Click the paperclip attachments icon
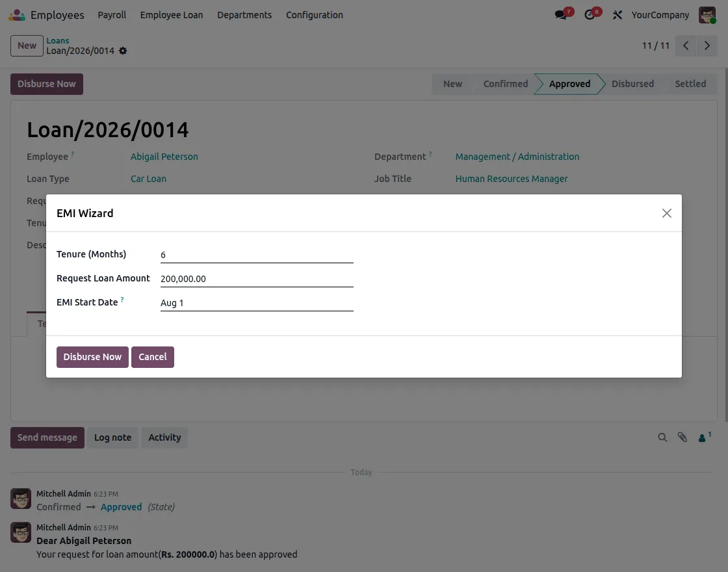The height and width of the screenshot is (572, 728). pos(682,437)
